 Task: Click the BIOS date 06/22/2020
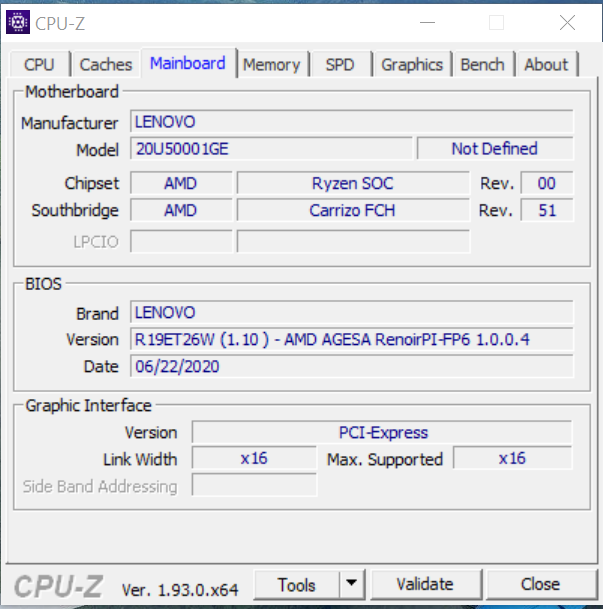coord(351,366)
